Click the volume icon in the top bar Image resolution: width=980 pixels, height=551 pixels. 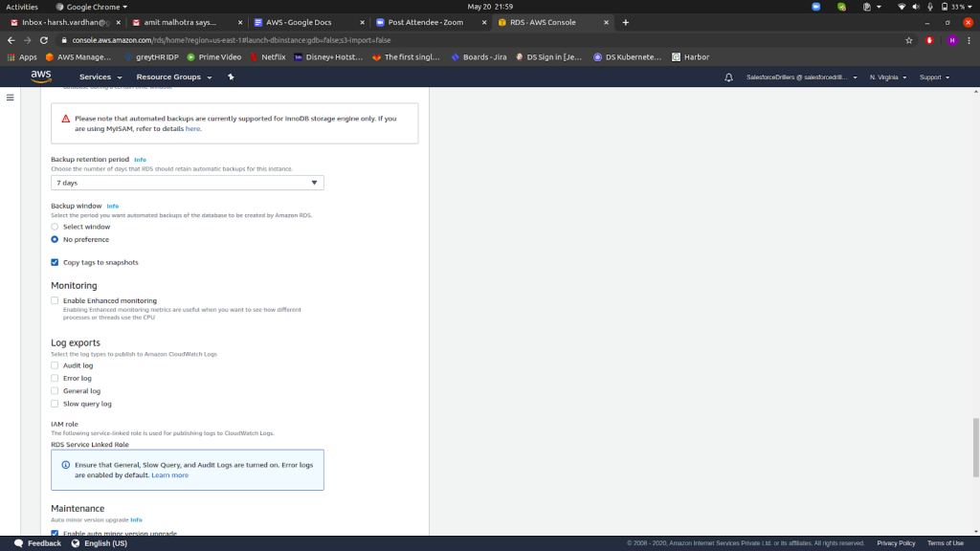(x=916, y=7)
